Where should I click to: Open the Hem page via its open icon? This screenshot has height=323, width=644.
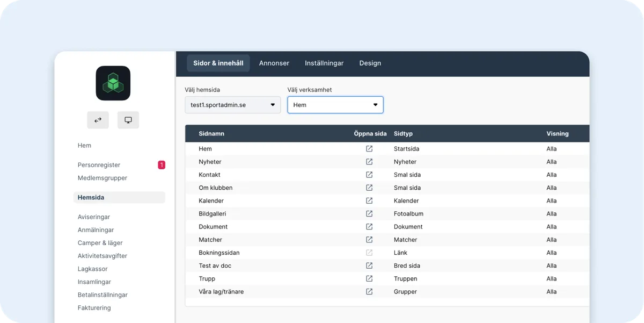coord(369,149)
